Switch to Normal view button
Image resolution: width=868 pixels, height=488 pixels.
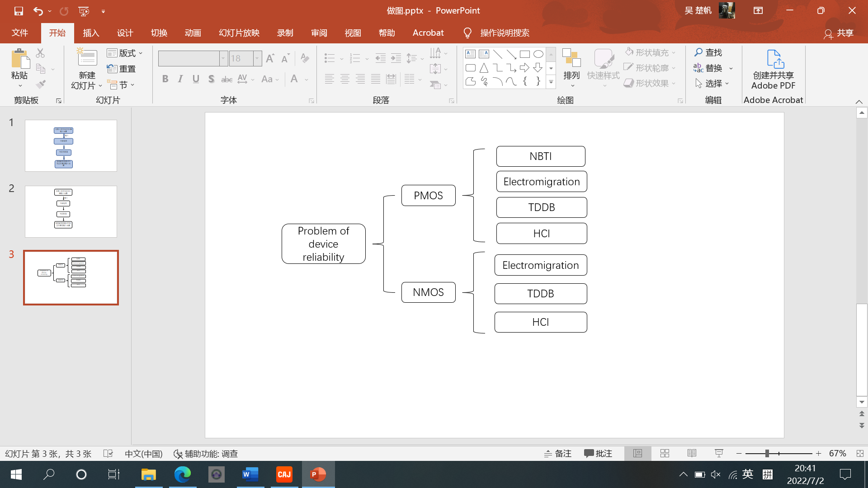(637, 453)
